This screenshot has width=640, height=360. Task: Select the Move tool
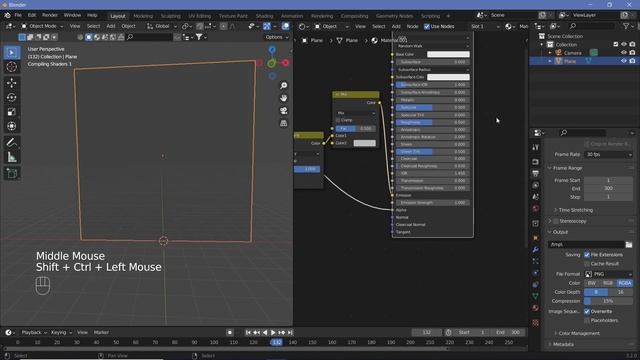click(11, 83)
